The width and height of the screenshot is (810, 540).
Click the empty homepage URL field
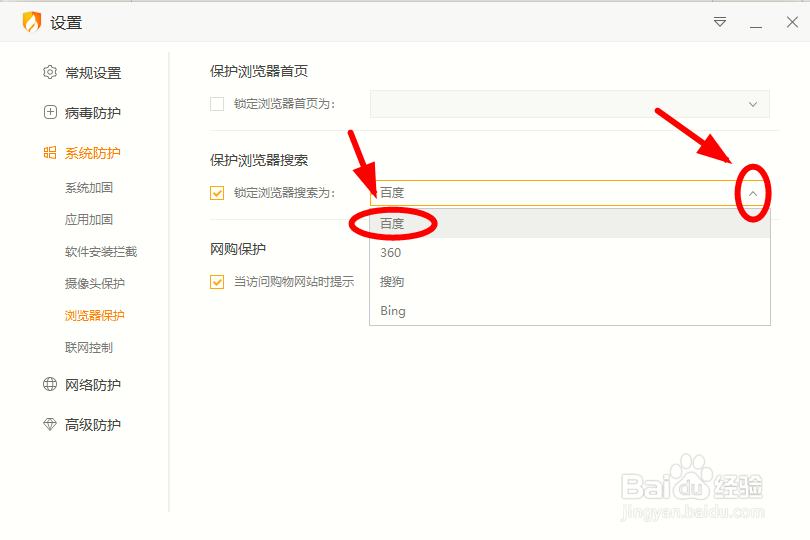click(570, 104)
